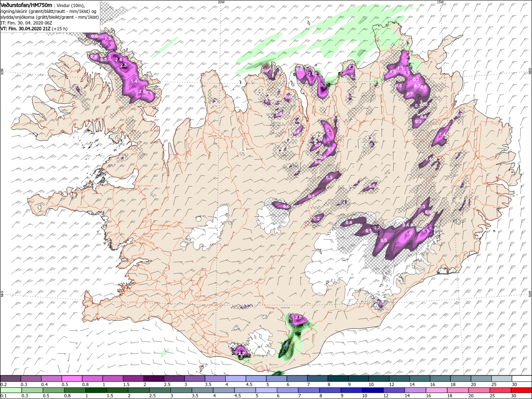Select upper legend swatch between 6 and 7
Viewport: 532px width, 399px height.
[297, 378]
